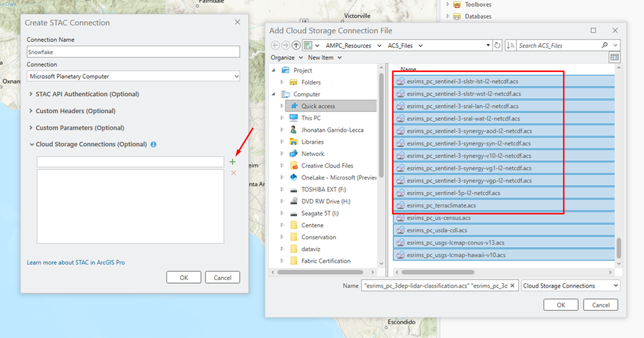The width and height of the screenshot is (644, 338).
Task: Click the Name column header
Action: tap(408, 69)
